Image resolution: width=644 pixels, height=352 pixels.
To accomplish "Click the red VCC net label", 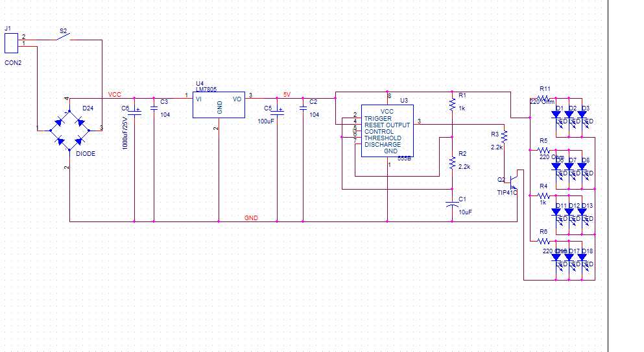I will 115,95.
